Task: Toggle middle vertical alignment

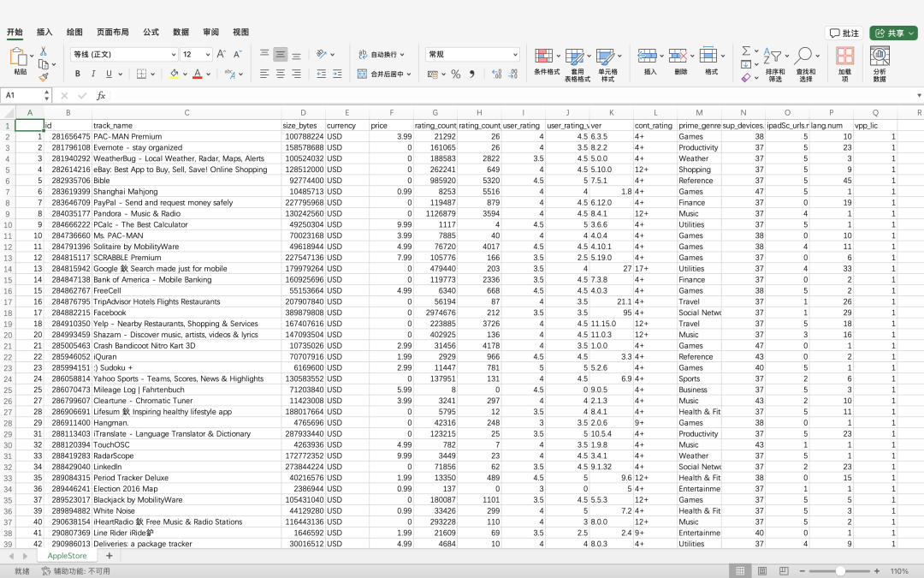Action: 281,54
